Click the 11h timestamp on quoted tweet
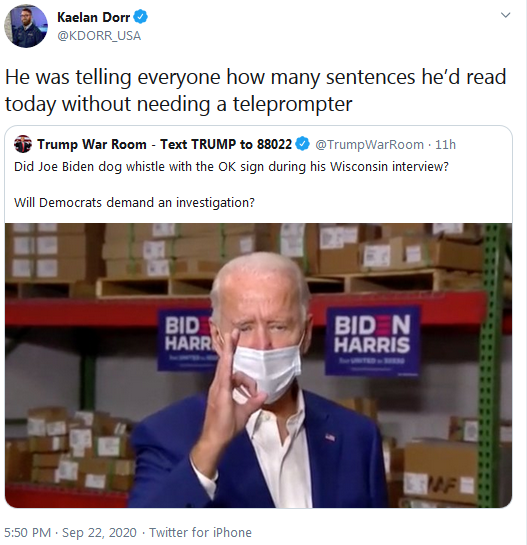527x545 pixels. point(445,145)
